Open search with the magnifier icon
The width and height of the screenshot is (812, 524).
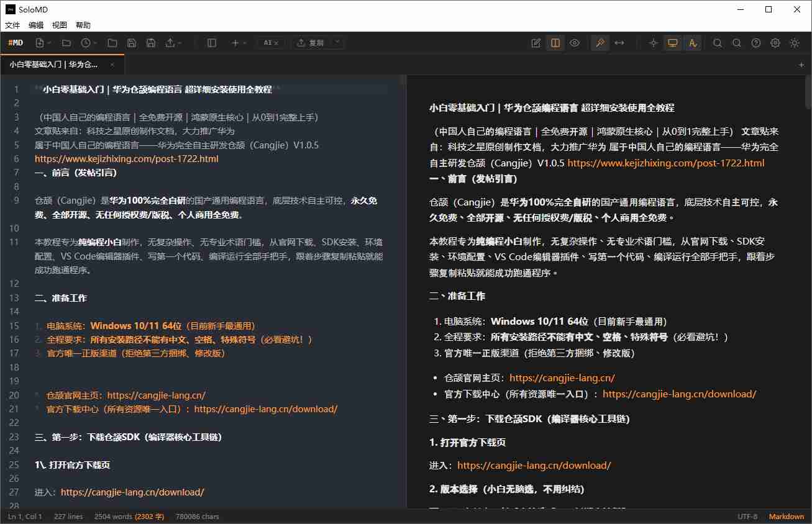click(718, 42)
